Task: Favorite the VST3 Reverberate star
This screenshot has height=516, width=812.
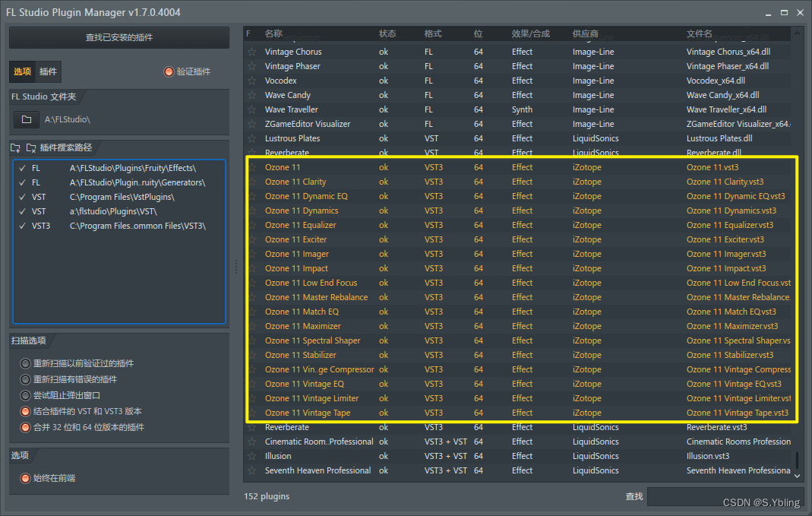Action: click(251, 427)
